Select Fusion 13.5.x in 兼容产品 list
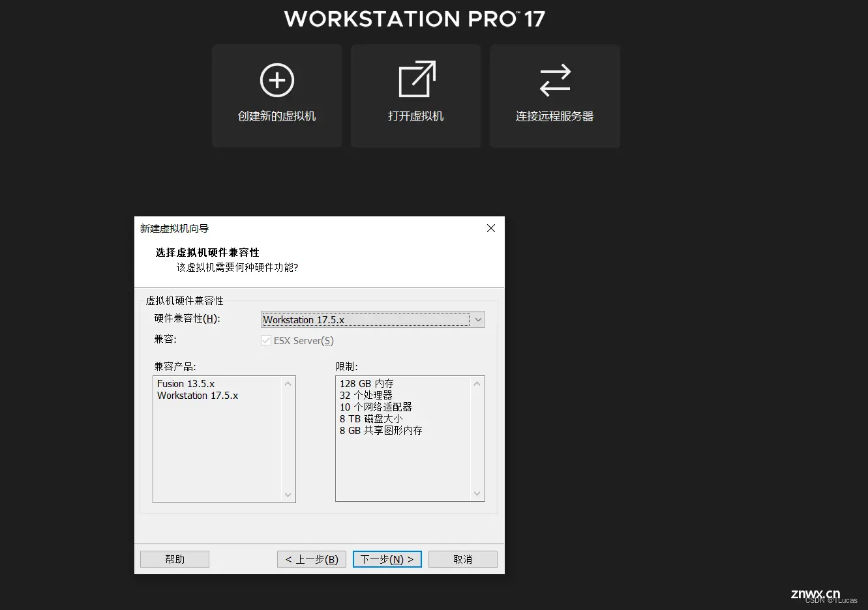Viewport: 868px width, 610px height. [186, 384]
